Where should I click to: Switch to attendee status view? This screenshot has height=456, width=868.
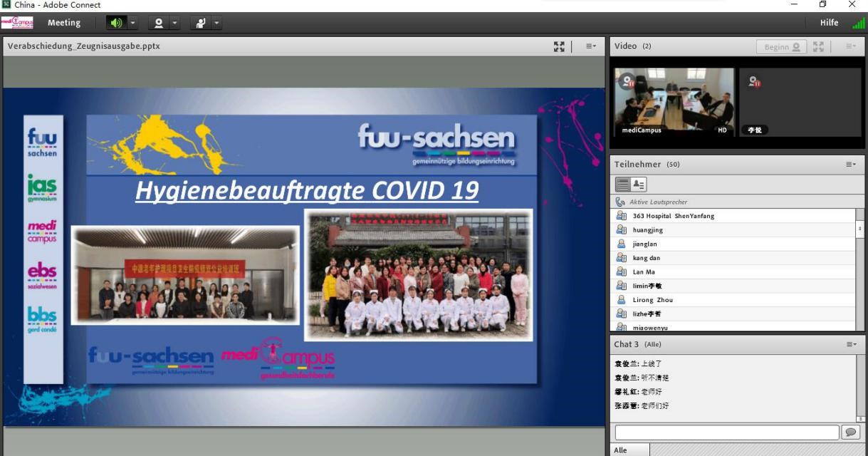pyautogui.click(x=638, y=185)
